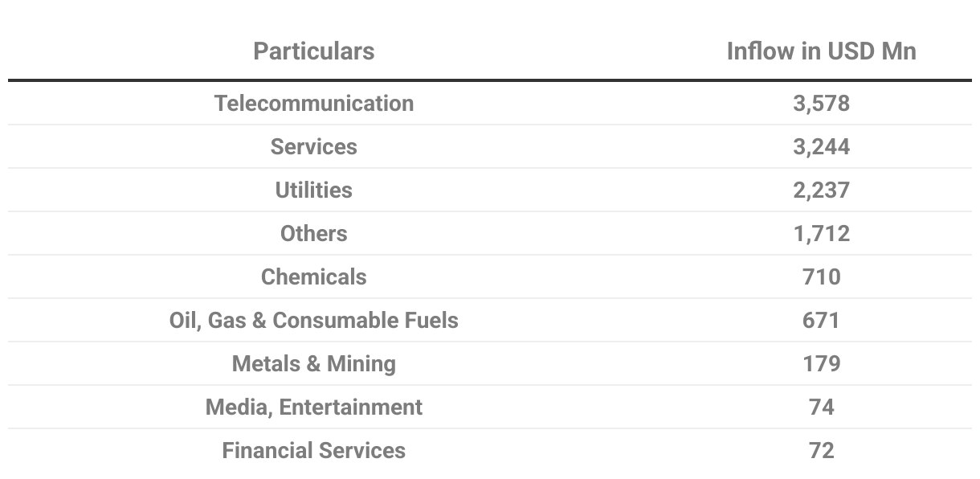This screenshot has height=479, width=980.
Task: Click the 72 inflow value
Action: (x=821, y=450)
